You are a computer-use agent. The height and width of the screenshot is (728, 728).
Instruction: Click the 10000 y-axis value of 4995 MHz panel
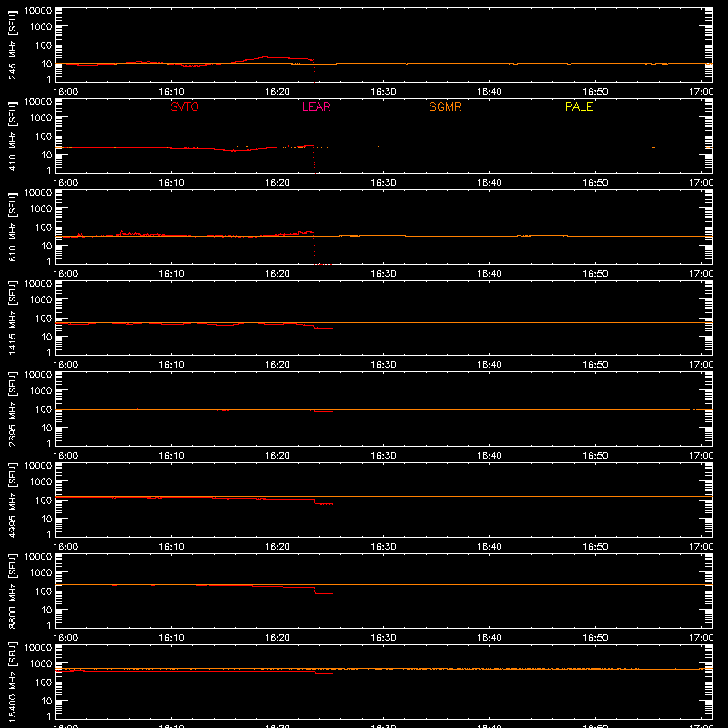[38, 466]
